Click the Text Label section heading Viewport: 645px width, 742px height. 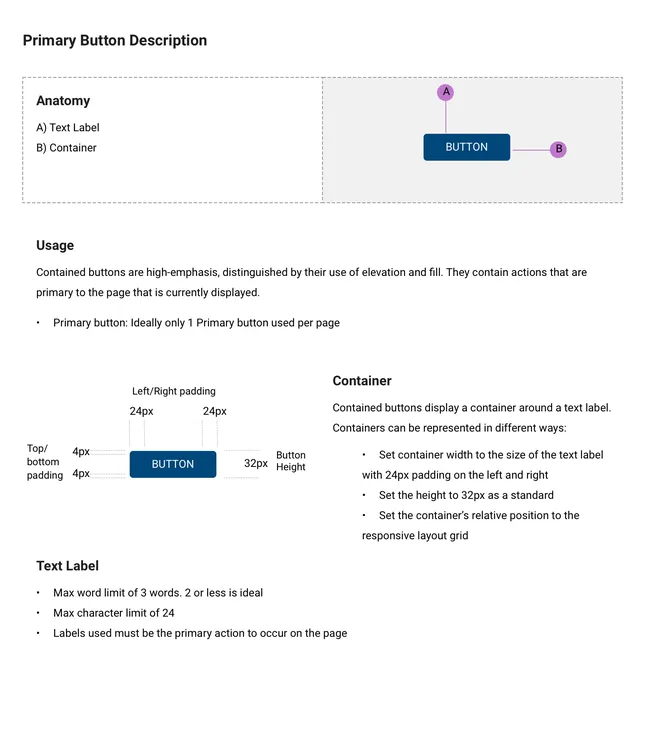(x=68, y=566)
